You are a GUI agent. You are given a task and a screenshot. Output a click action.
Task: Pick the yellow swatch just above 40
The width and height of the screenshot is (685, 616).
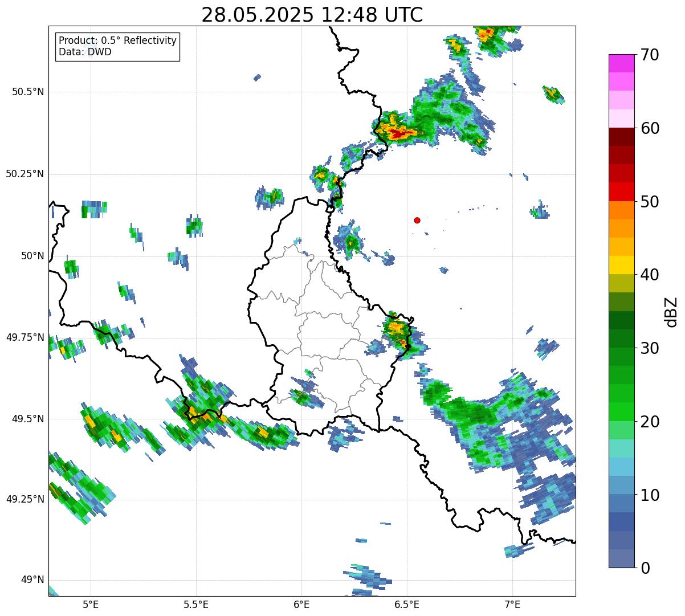click(x=621, y=265)
